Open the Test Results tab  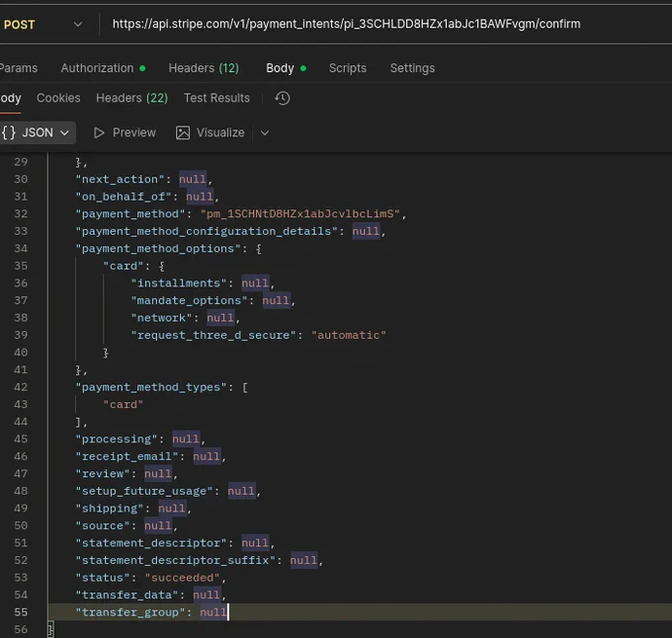click(216, 98)
